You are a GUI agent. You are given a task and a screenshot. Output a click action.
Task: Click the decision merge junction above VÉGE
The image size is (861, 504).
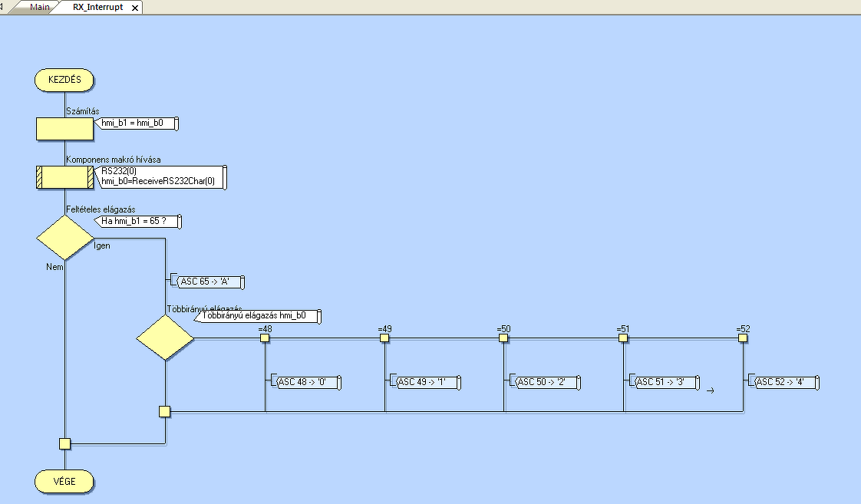[x=64, y=443]
